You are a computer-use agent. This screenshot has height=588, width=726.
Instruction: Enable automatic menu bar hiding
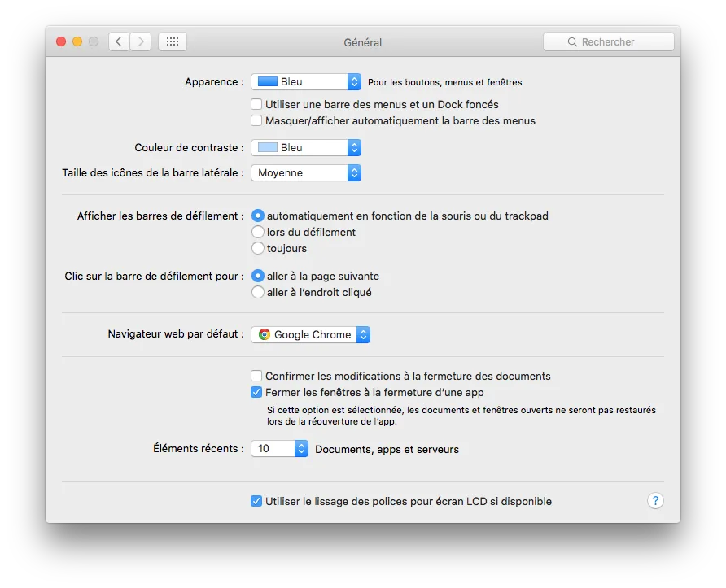[x=256, y=120]
